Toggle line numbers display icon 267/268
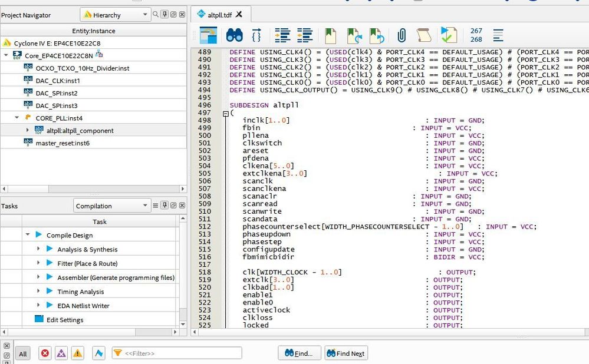 [476, 35]
